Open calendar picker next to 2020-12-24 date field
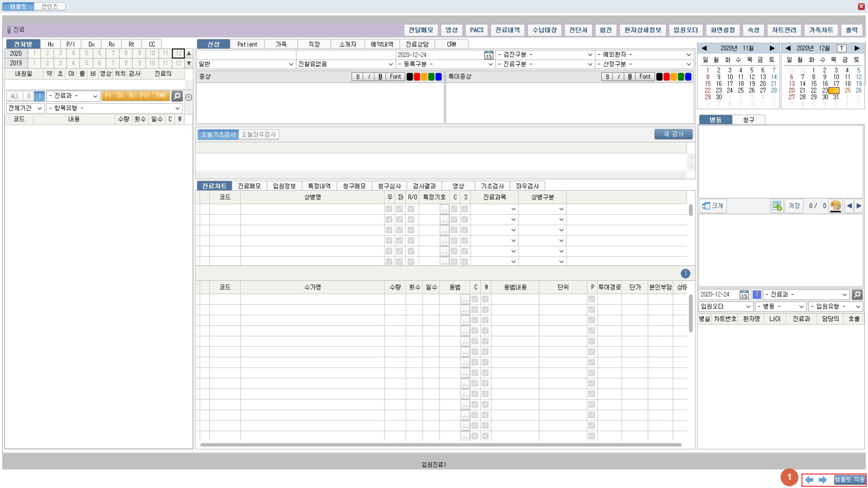Viewport: 868px width, 488px height. click(x=489, y=55)
